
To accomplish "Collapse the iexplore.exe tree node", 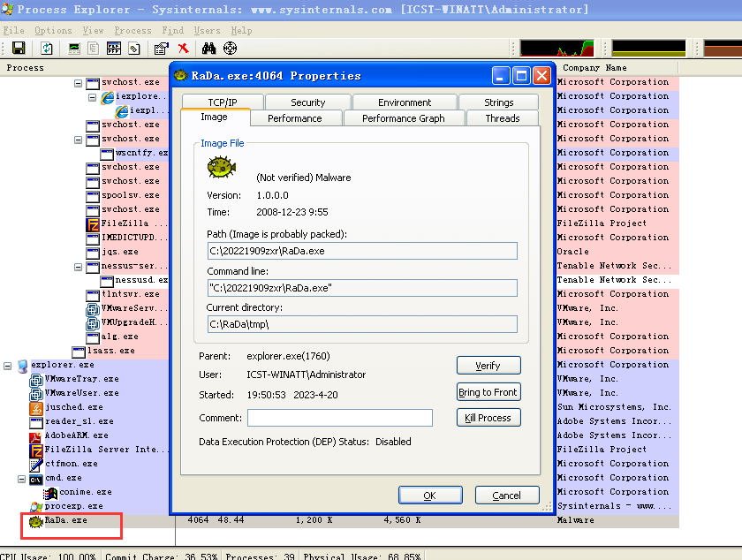I will 92,97.
